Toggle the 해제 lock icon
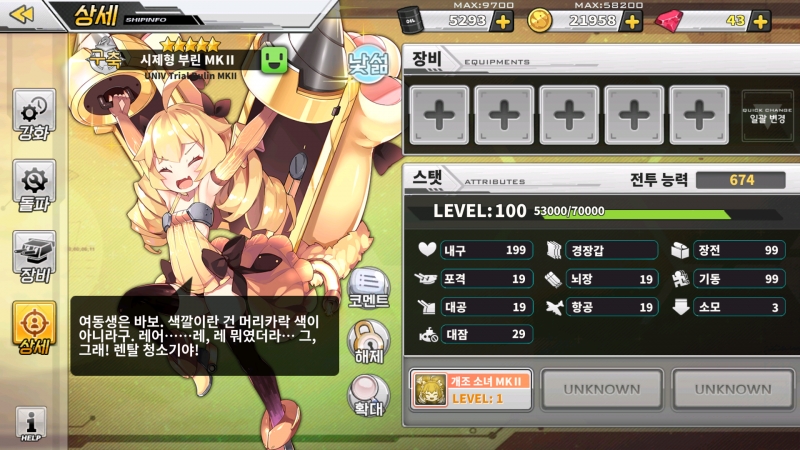The height and width of the screenshot is (450, 800). click(368, 342)
